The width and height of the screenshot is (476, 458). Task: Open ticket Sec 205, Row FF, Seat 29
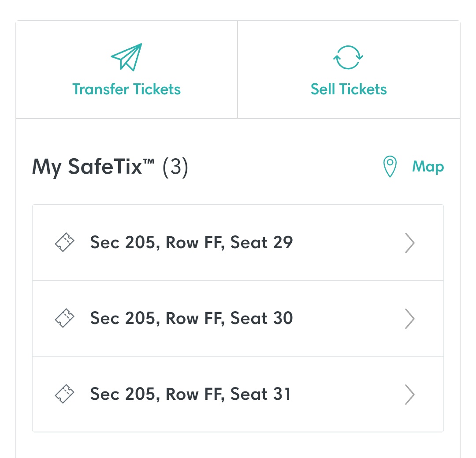tap(238, 243)
